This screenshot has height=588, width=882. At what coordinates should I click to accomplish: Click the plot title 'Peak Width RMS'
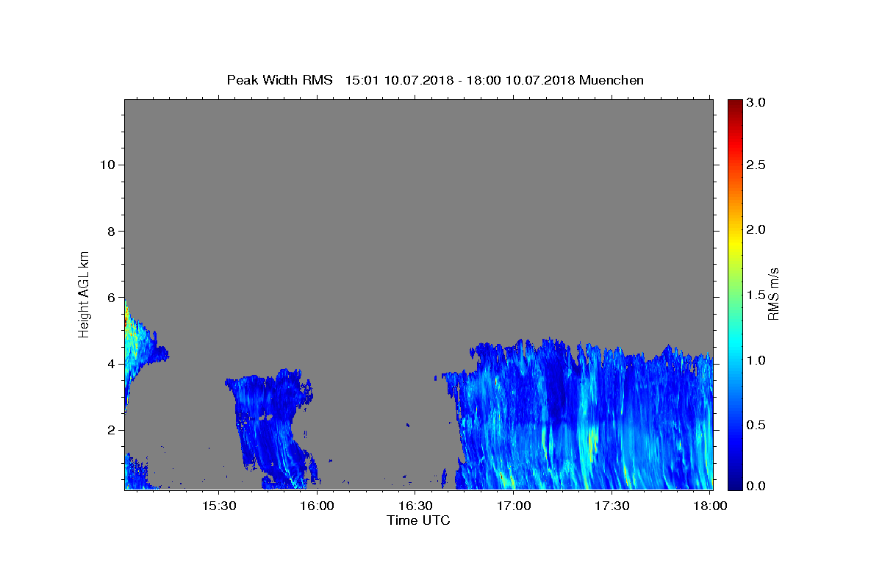coord(279,80)
